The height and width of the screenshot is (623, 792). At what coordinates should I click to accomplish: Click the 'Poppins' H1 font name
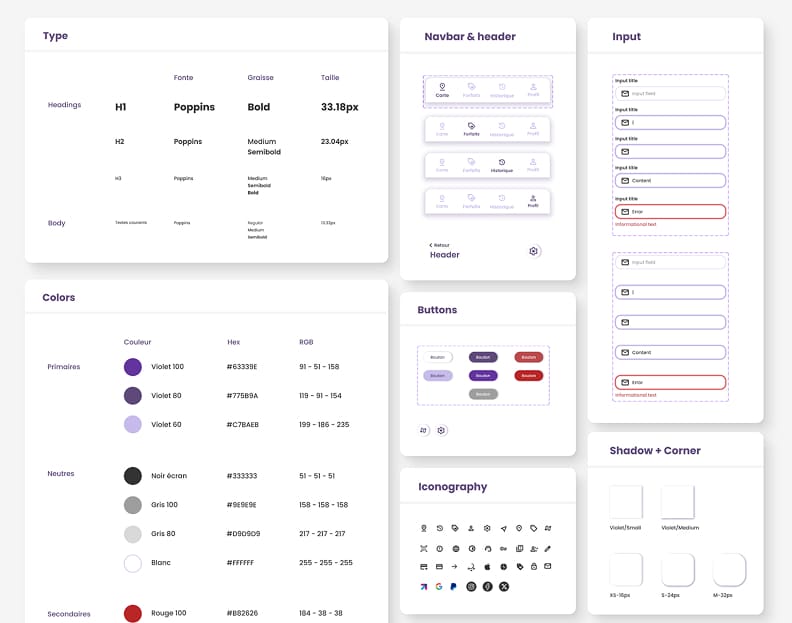pos(194,107)
